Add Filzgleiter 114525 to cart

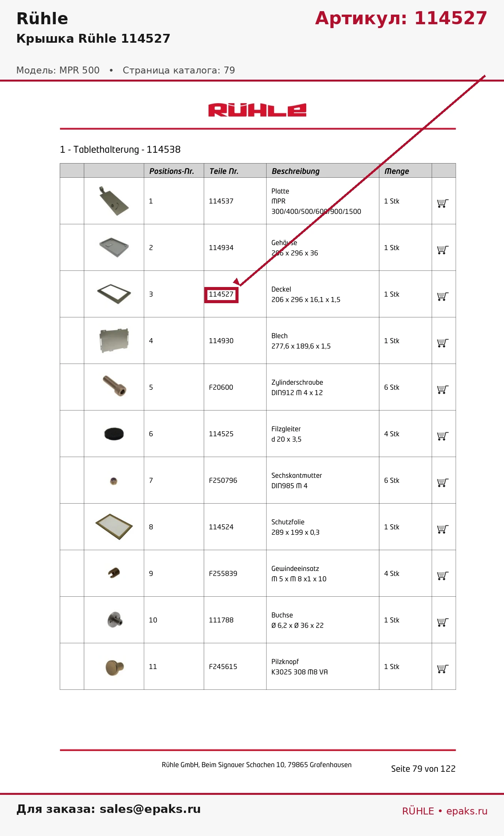tap(443, 436)
